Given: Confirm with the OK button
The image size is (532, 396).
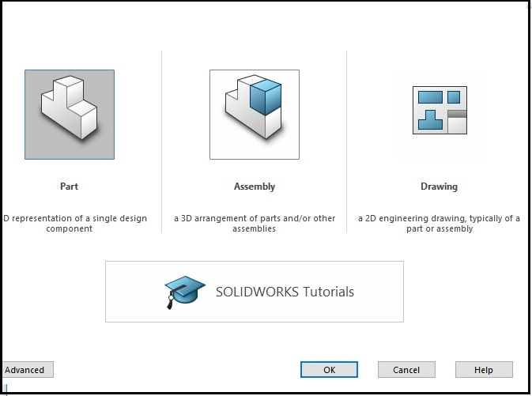Looking at the screenshot, I should point(329,370).
